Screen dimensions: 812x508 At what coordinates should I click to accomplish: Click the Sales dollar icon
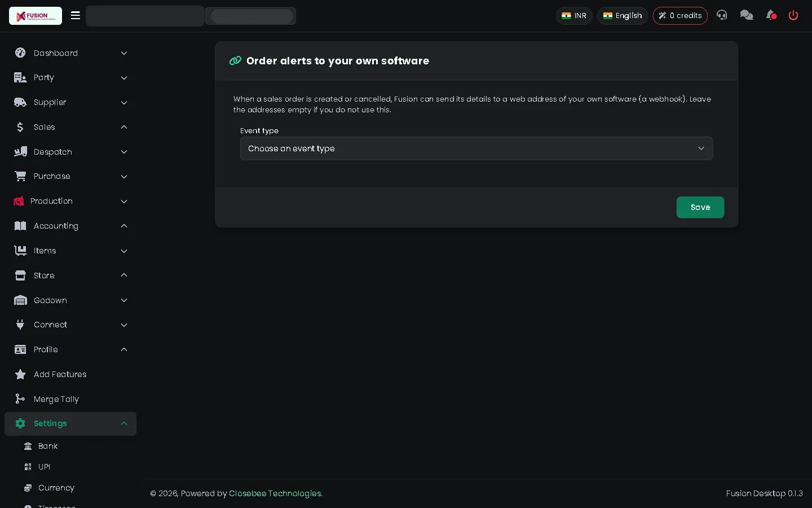(x=20, y=127)
